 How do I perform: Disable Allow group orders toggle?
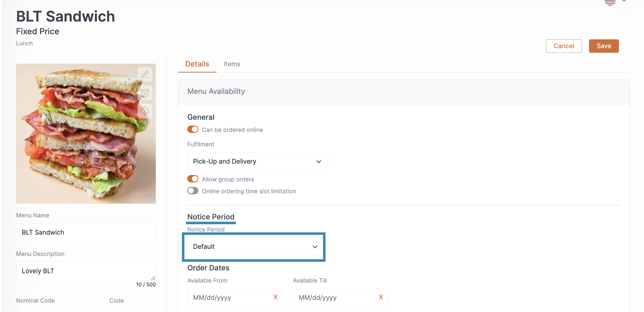(193, 179)
